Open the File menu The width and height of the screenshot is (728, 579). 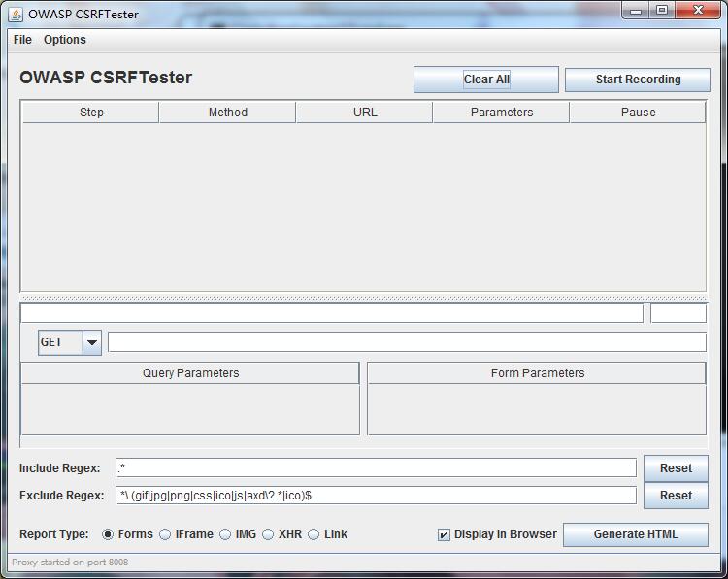tap(22, 40)
